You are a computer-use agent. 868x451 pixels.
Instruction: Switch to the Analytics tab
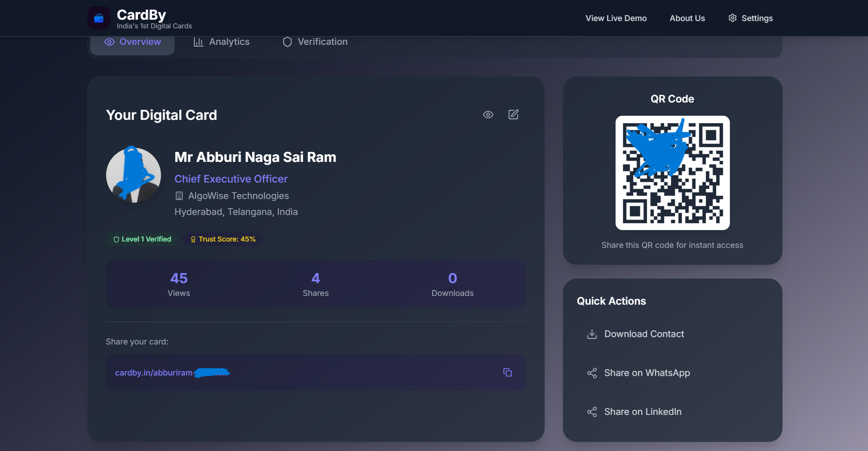point(221,42)
